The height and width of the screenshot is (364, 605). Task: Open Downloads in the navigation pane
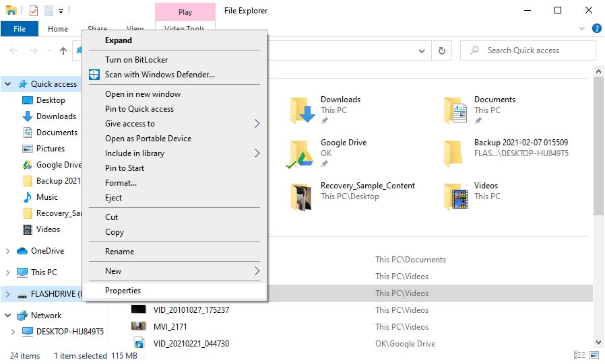pos(56,116)
